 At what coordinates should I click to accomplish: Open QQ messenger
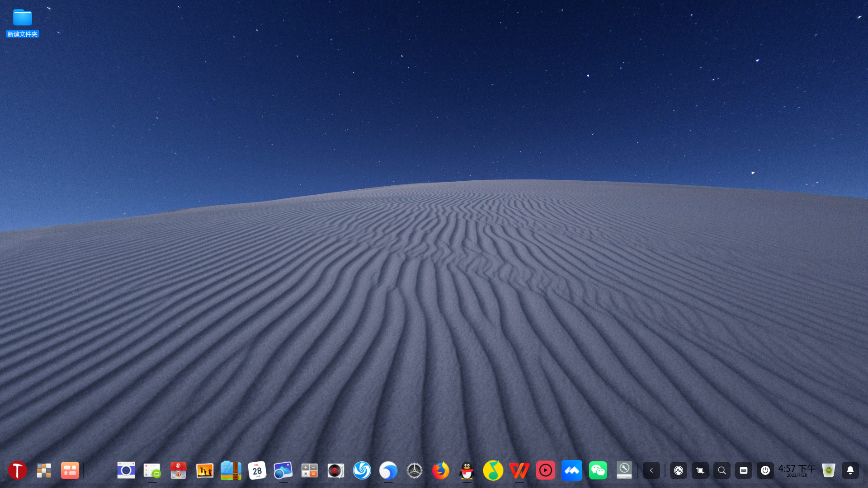(x=466, y=470)
